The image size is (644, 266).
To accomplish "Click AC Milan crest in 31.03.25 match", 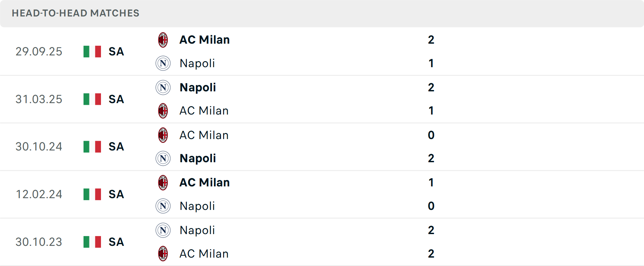I will tap(163, 111).
